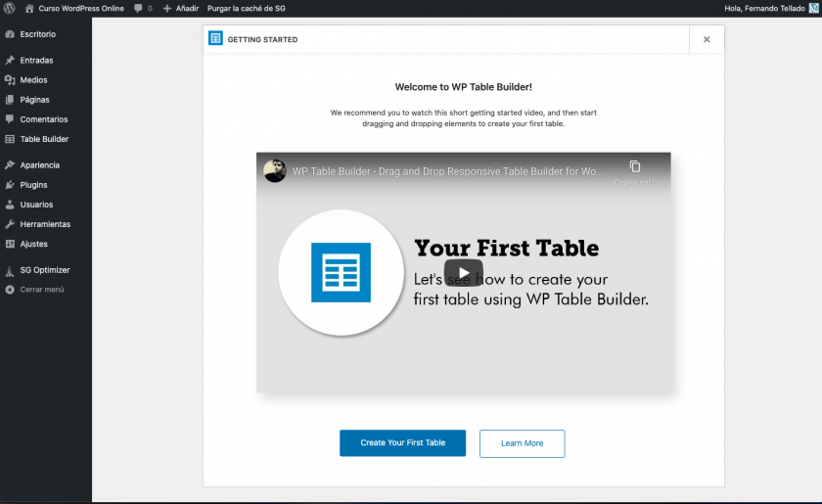The image size is (822, 504).
Task: Click the WordPress logo icon in admin bar
Action: (x=9, y=8)
